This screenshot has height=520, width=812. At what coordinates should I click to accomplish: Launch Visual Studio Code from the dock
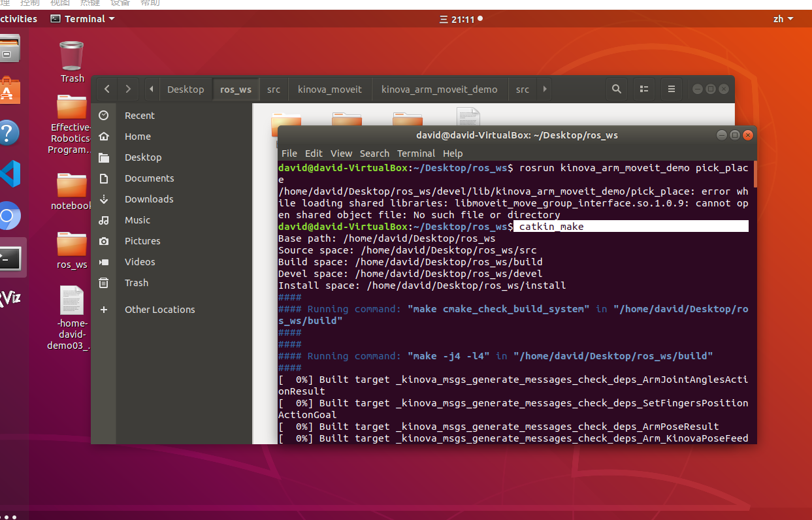[x=10, y=174]
